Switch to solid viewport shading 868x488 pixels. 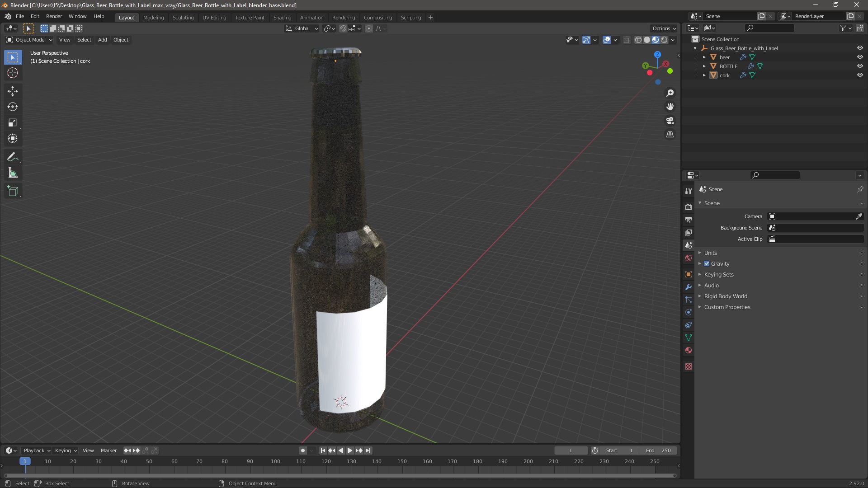647,40
